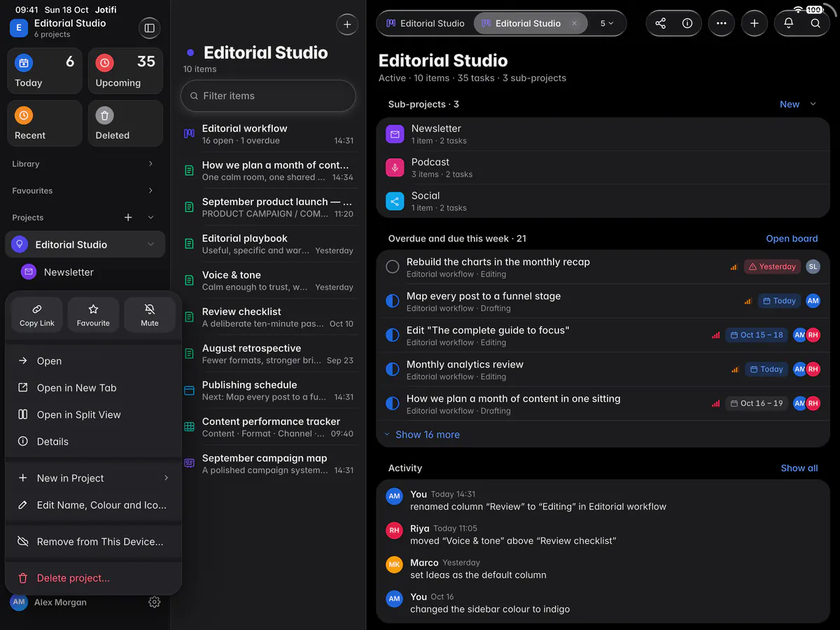Click the SL assignee avatar on the overdue task
This screenshot has width=840, height=630.
pos(813,267)
